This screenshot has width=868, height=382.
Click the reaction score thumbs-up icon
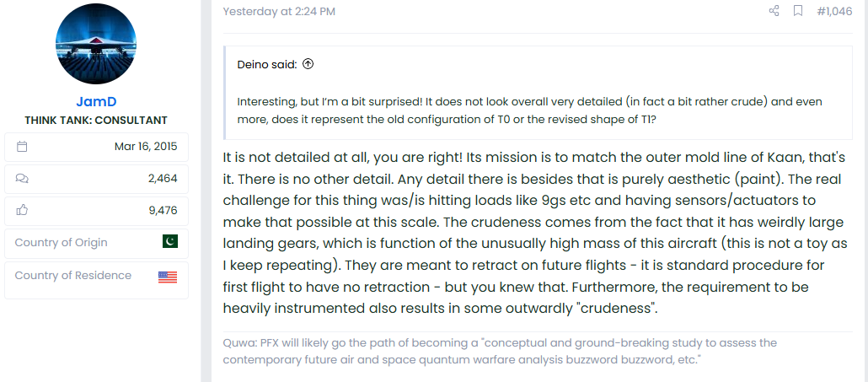pyautogui.click(x=22, y=210)
